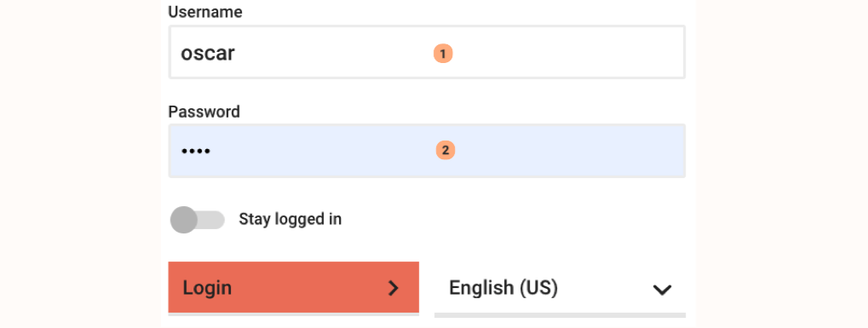Click the masked password dots
Viewport: 868px width, 328px height.
(x=195, y=151)
